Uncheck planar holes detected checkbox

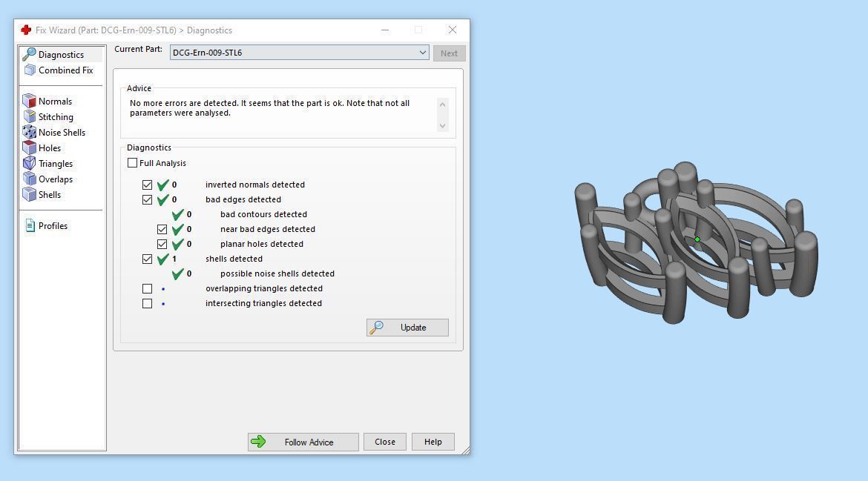[x=162, y=245]
